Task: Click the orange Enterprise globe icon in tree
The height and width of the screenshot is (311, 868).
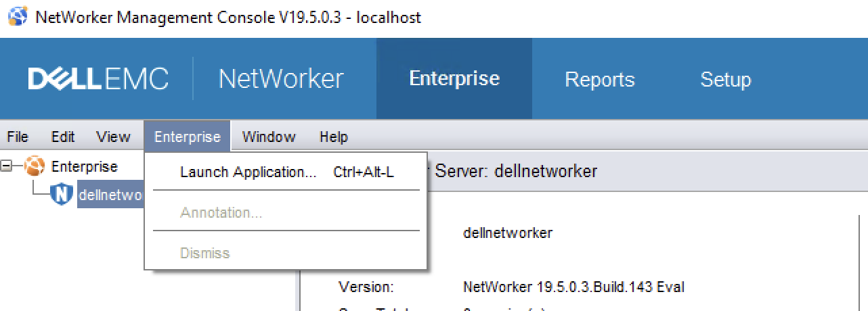Action: tap(35, 166)
